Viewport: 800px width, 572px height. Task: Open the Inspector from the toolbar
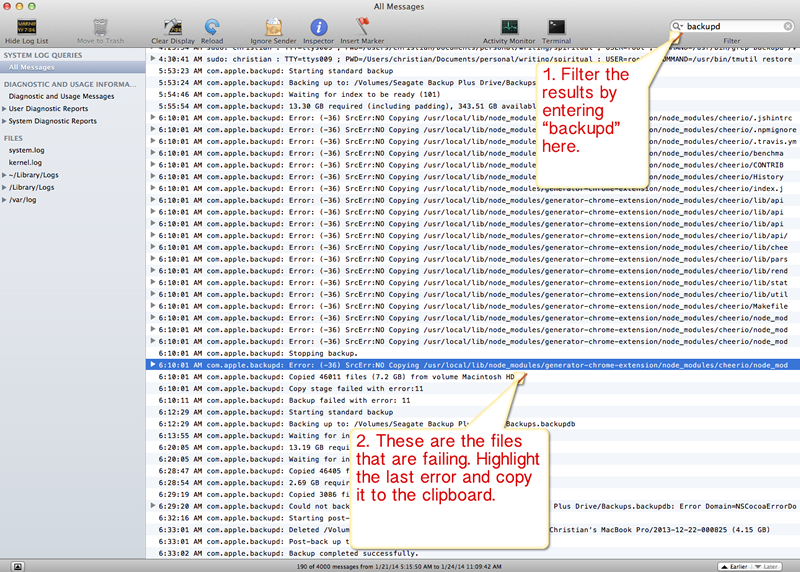click(318, 27)
